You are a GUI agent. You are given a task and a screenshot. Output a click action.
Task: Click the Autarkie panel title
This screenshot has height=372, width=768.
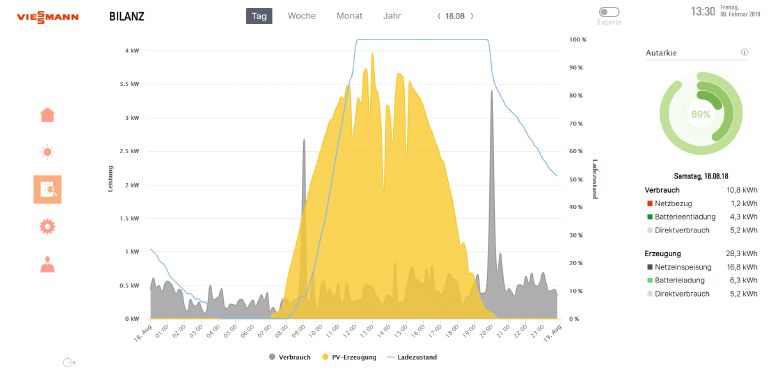point(661,53)
